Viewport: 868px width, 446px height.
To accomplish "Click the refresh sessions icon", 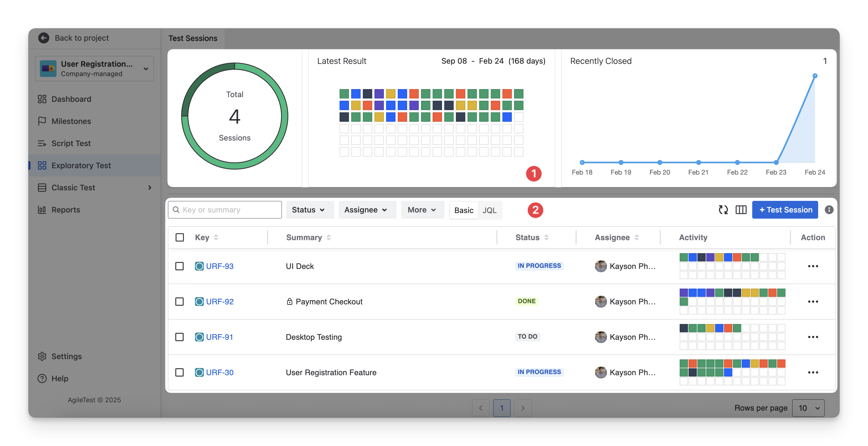I will [x=723, y=210].
